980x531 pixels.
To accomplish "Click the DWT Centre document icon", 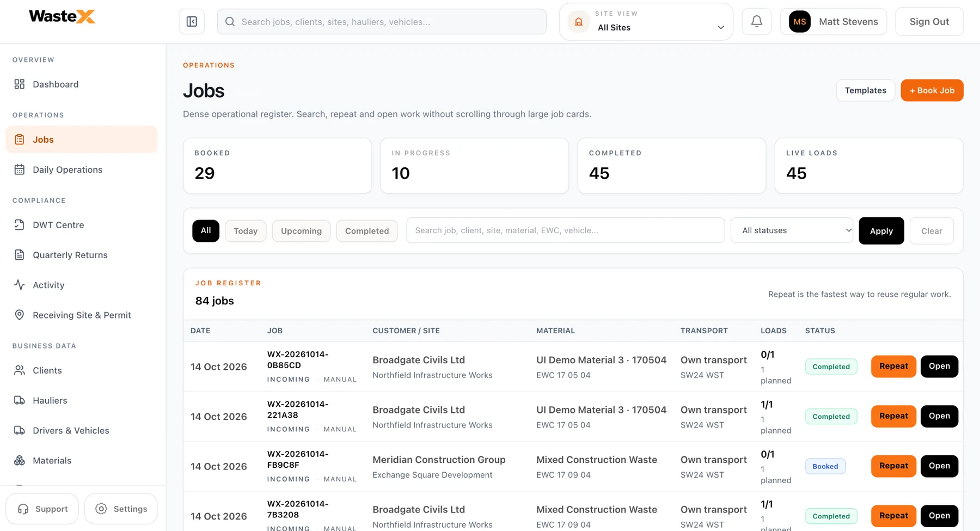I will pos(20,225).
